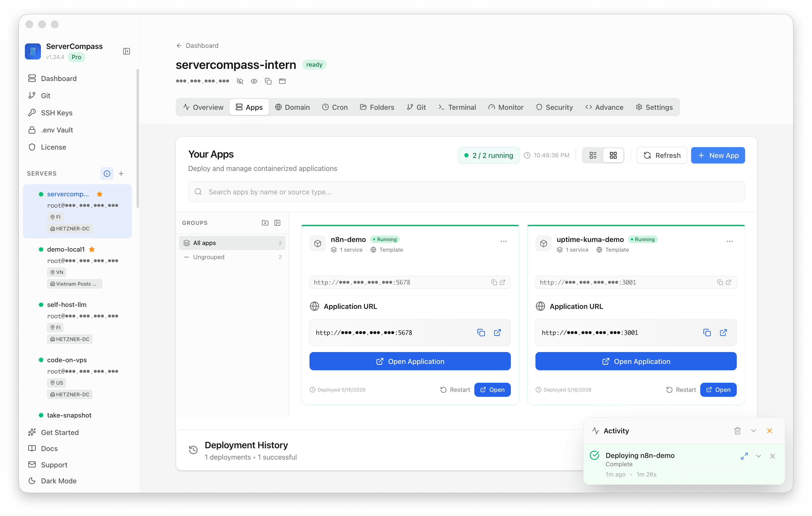The height and width of the screenshot is (516, 812).
Task: Close the Activity panel orange X
Action: [769, 431]
